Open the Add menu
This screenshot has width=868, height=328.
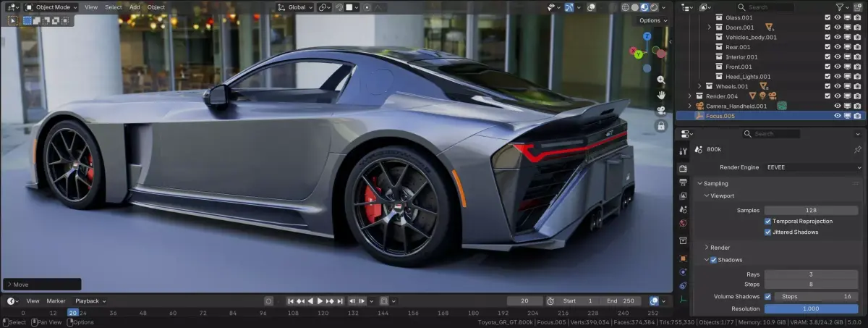(x=135, y=7)
